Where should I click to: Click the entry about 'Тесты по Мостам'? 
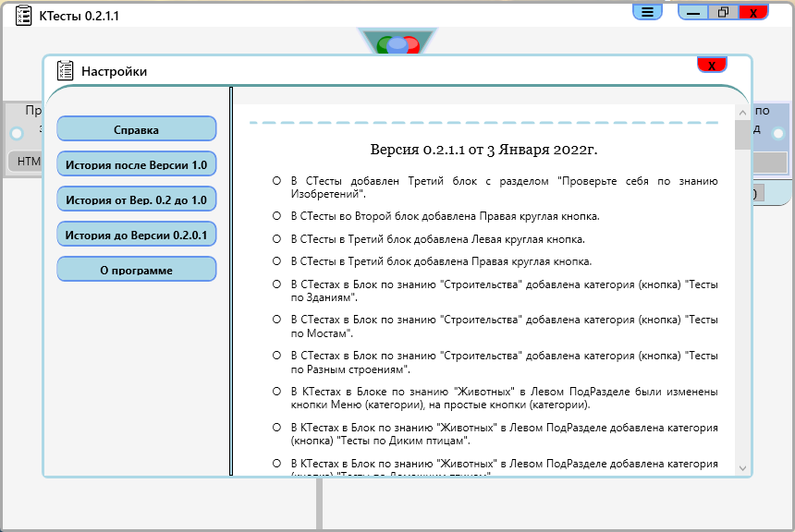[x=504, y=326]
